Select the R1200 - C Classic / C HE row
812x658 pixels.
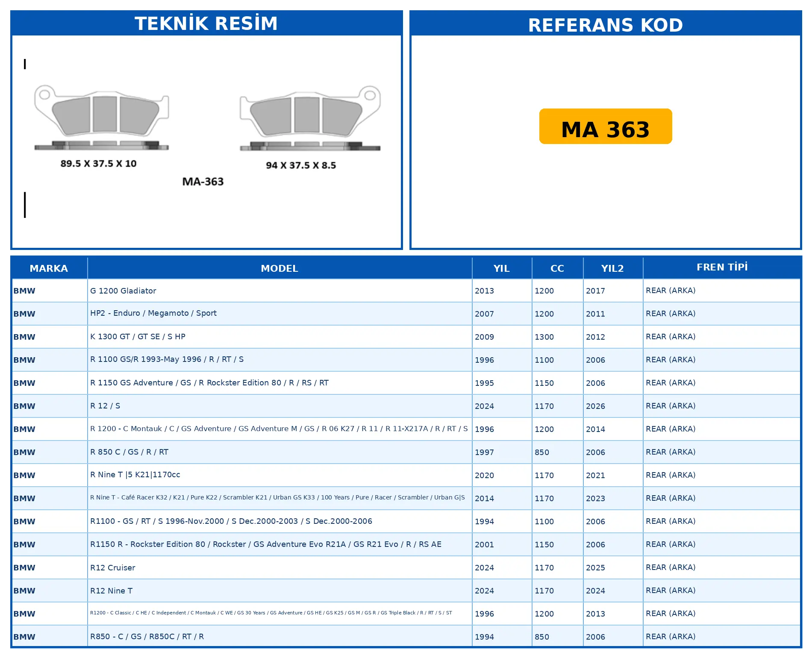pos(406,614)
